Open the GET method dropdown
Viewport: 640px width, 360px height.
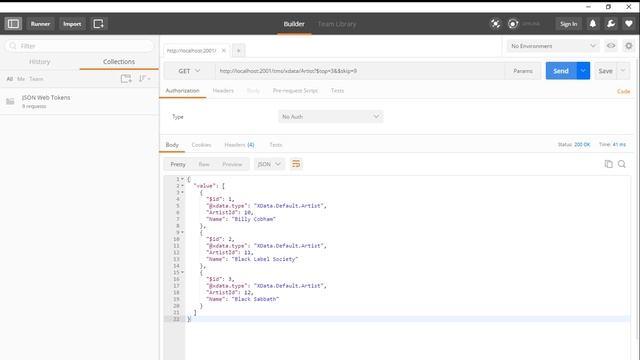(189, 71)
